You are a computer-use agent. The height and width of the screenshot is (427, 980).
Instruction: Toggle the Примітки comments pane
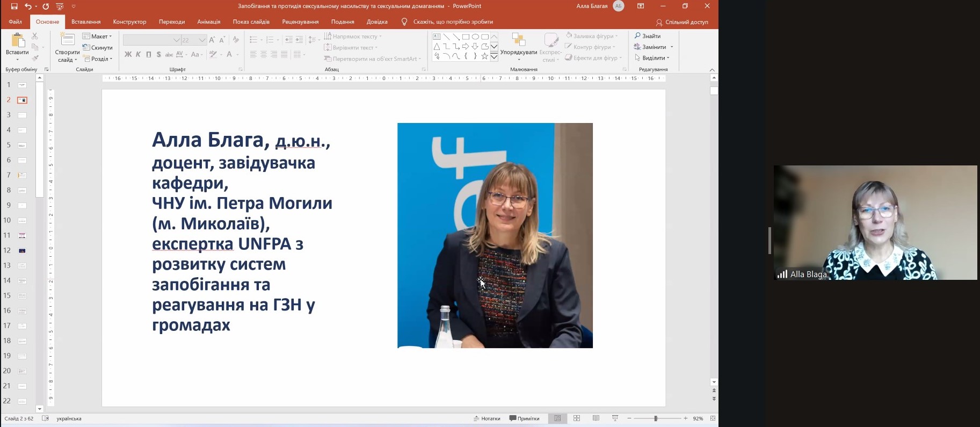pyautogui.click(x=524, y=418)
